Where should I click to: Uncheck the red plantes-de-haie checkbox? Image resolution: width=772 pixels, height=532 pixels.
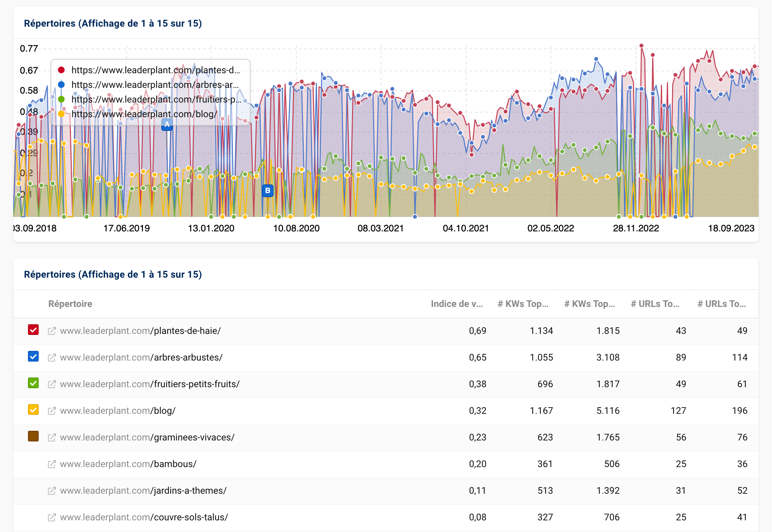(x=33, y=330)
